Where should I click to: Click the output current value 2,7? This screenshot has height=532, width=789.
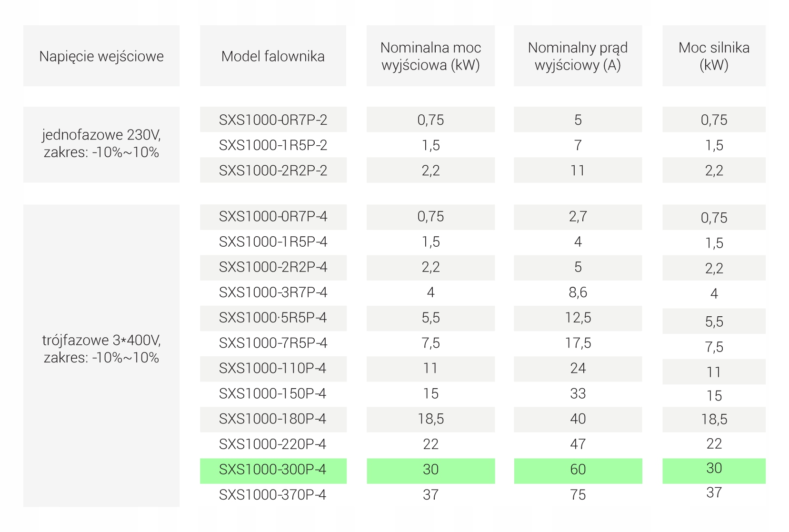[578, 217]
